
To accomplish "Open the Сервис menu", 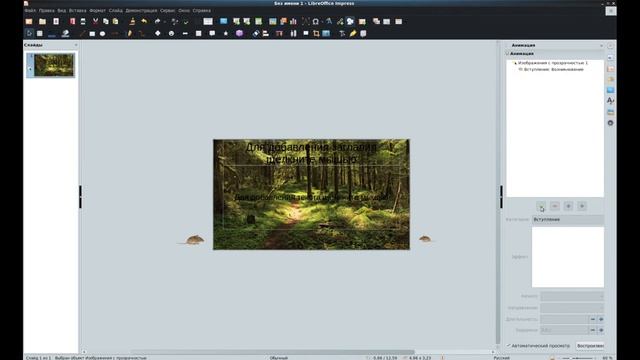I will pos(167,11).
